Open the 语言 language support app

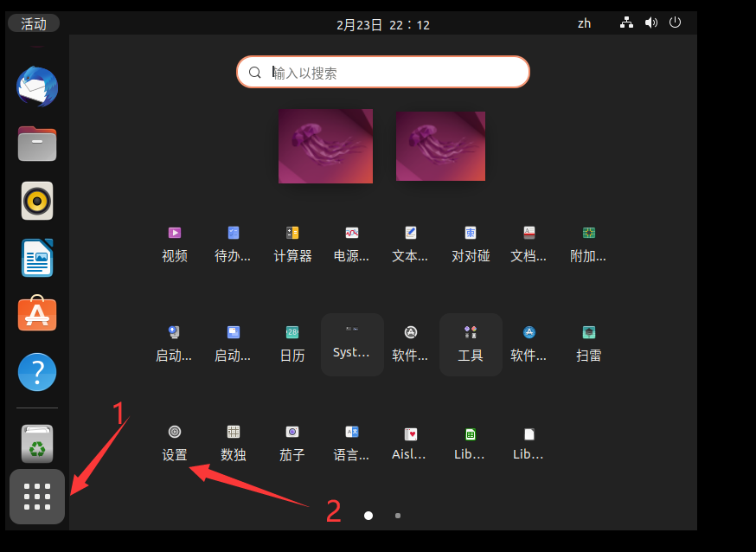(x=351, y=444)
